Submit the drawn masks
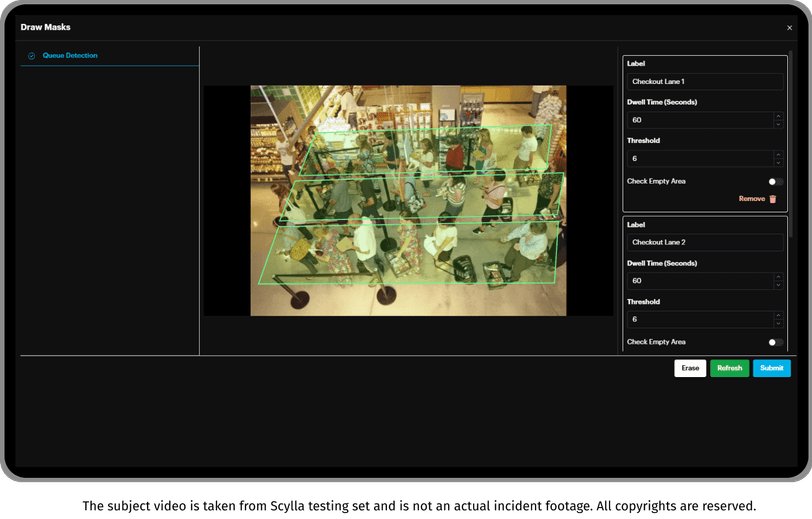The image size is (812, 519). (772, 368)
